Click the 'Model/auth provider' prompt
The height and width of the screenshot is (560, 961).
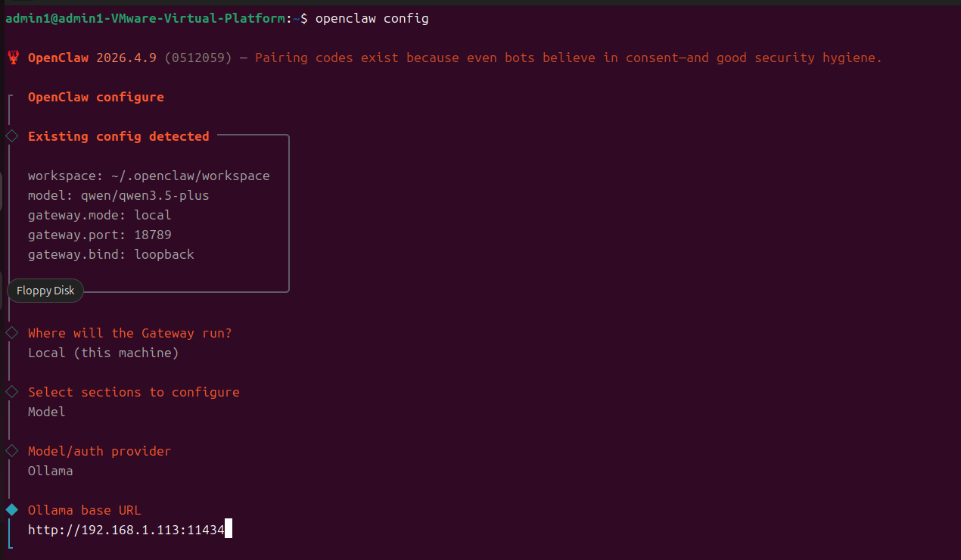pyautogui.click(x=100, y=451)
